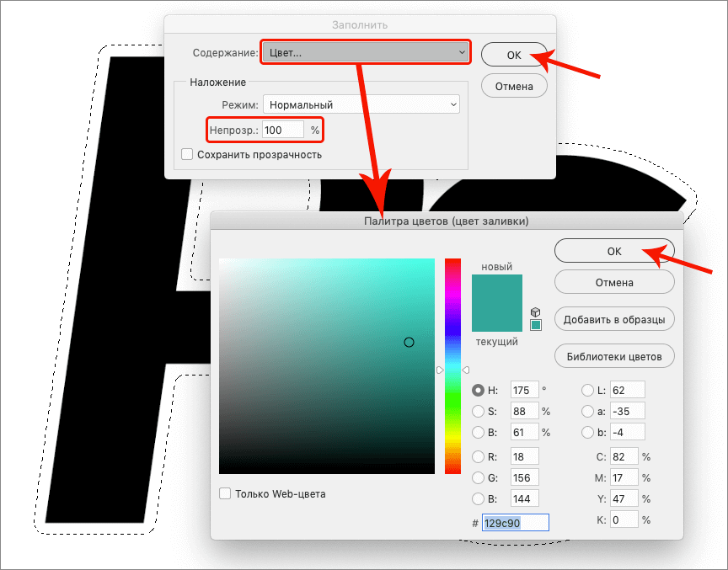This screenshot has height=570, width=728.
Task: Click Отмена in the Заполнить dialog
Action: (x=514, y=86)
